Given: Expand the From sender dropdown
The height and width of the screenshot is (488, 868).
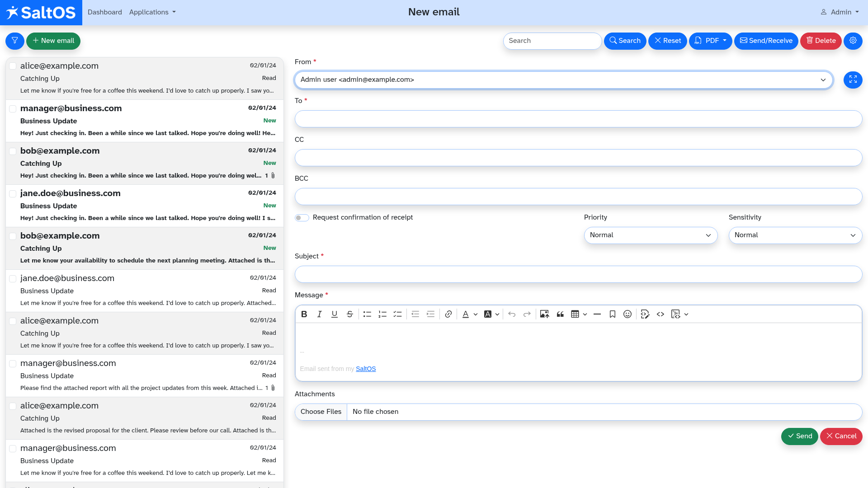Looking at the screenshot, I should point(563,80).
